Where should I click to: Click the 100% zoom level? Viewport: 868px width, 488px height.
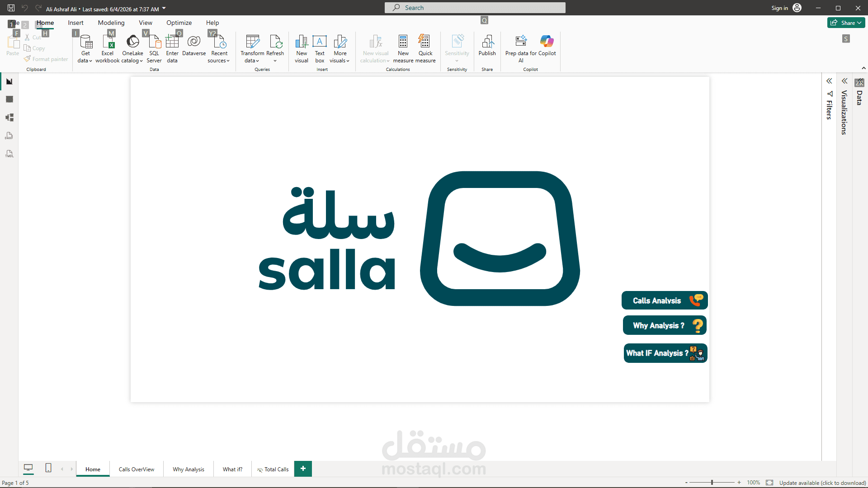click(753, 483)
